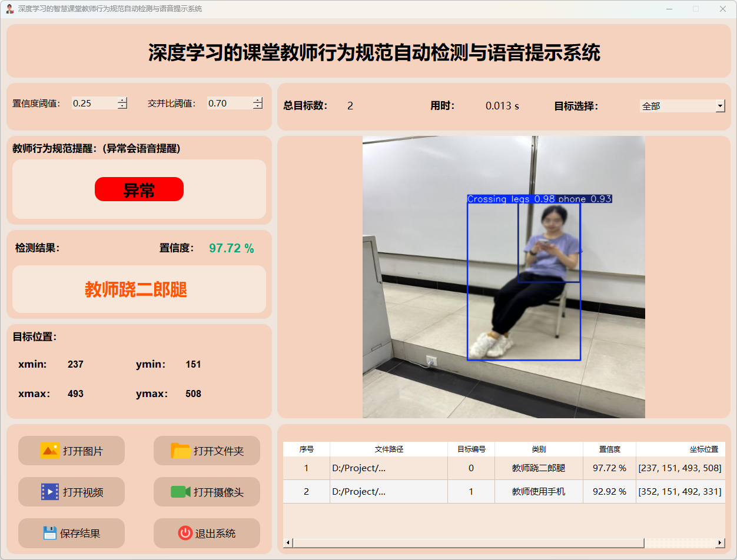
Task: Click the 97.72 % cell in the table
Action: [x=609, y=468]
